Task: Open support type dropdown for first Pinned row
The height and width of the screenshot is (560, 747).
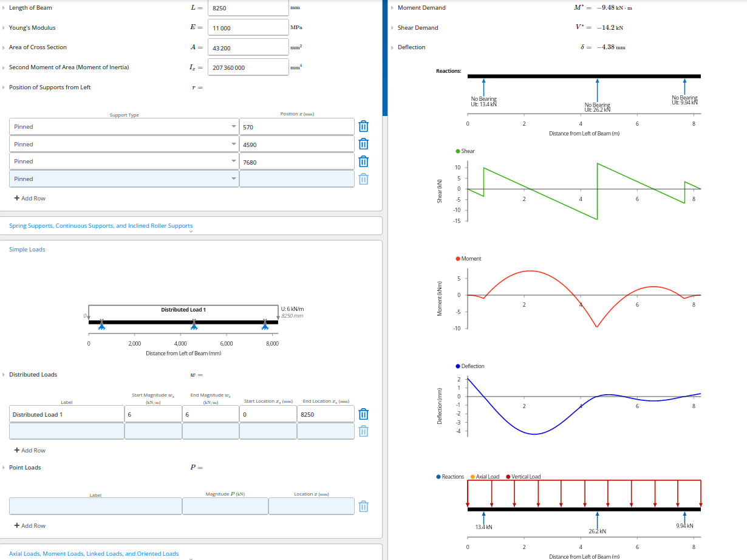Action: (x=234, y=126)
